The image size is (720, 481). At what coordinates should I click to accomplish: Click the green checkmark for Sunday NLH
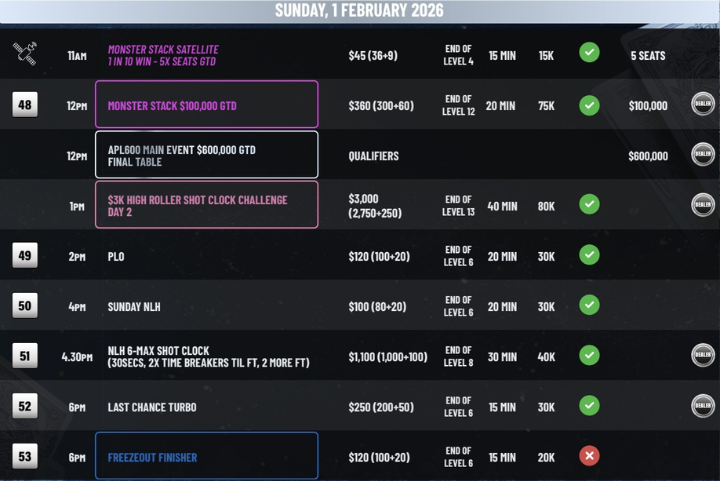[589, 305]
